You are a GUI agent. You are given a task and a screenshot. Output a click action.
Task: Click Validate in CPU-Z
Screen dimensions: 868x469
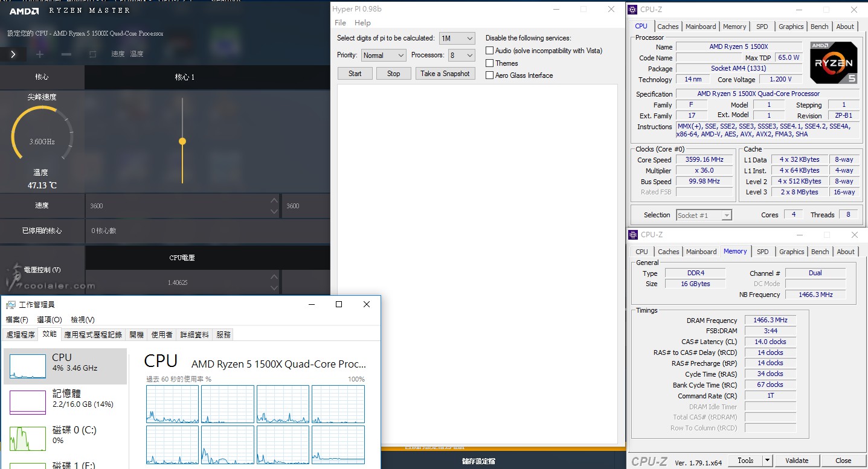point(797,461)
